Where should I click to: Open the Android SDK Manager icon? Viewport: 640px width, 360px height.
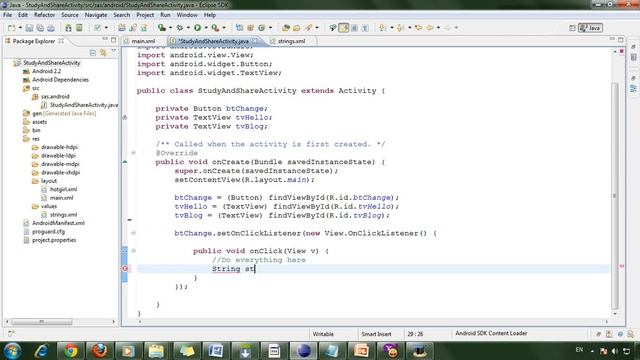(69, 28)
